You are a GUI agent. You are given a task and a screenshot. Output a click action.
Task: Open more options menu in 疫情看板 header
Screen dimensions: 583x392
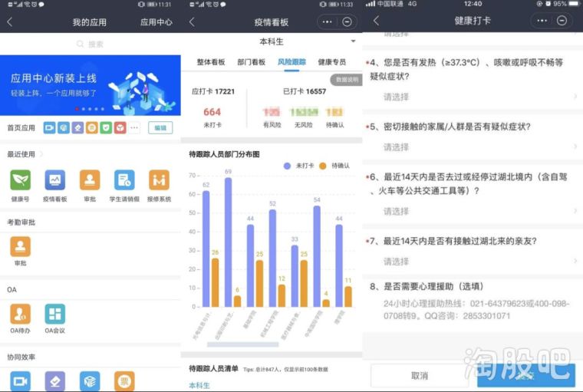pyautogui.click(x=328, y=22)
